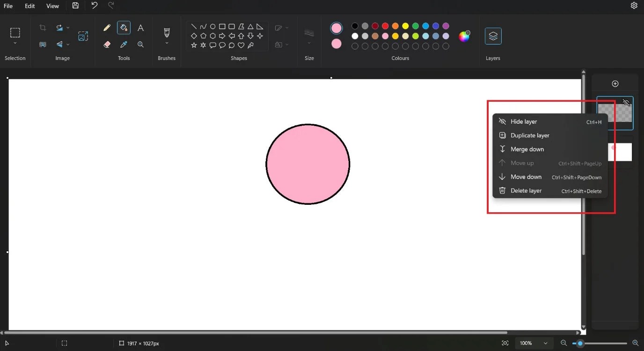Click the Save button
Image resolution: width=644 pixels, height=351 pixels.
[75, 5]
